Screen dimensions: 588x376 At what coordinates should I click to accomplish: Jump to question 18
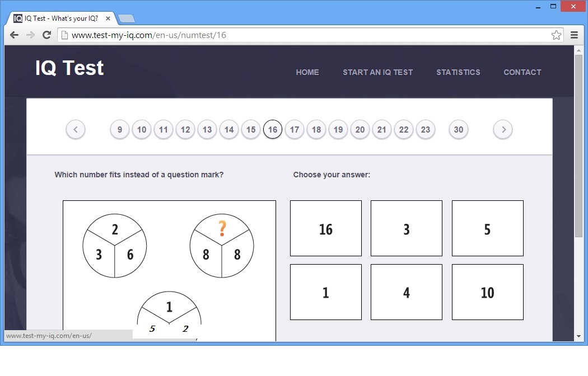316,130
